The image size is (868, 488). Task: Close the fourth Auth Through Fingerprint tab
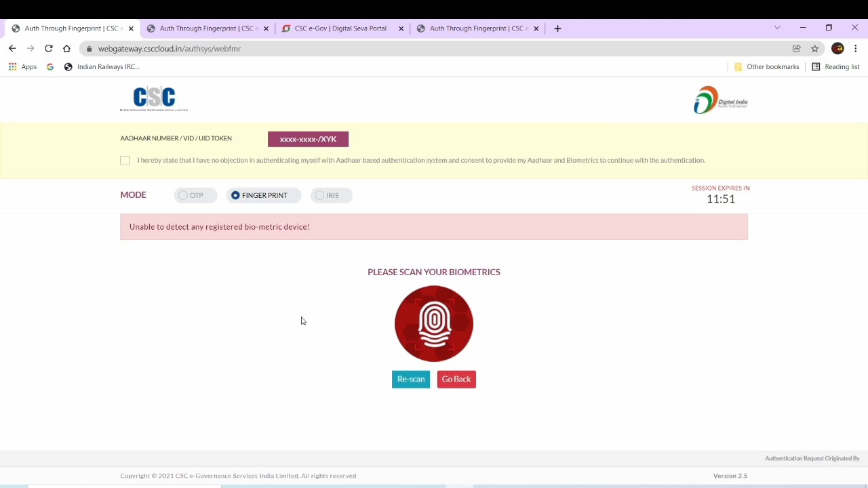click(536, 28)
